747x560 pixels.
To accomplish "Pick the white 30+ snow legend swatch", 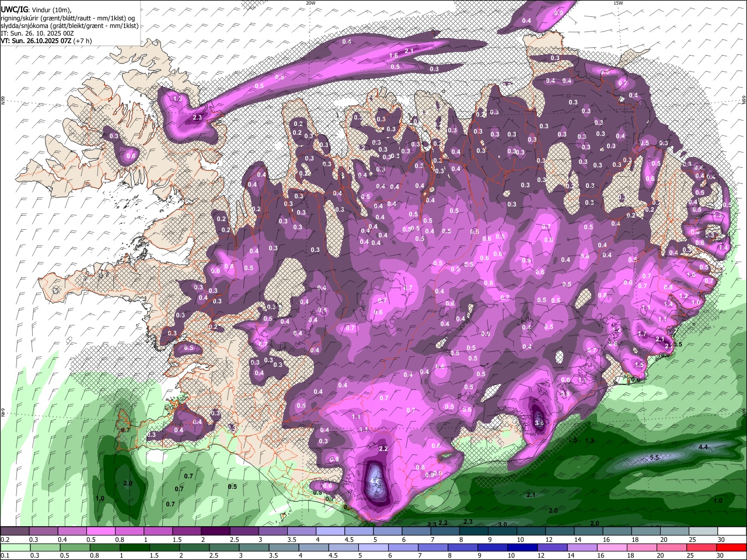I will (732, 531).
